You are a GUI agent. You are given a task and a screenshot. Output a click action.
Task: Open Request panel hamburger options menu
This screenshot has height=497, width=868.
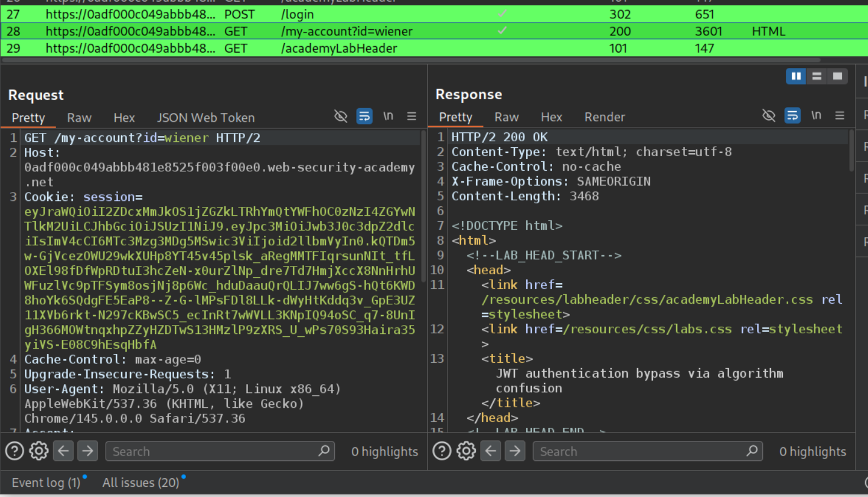(412, 116)
